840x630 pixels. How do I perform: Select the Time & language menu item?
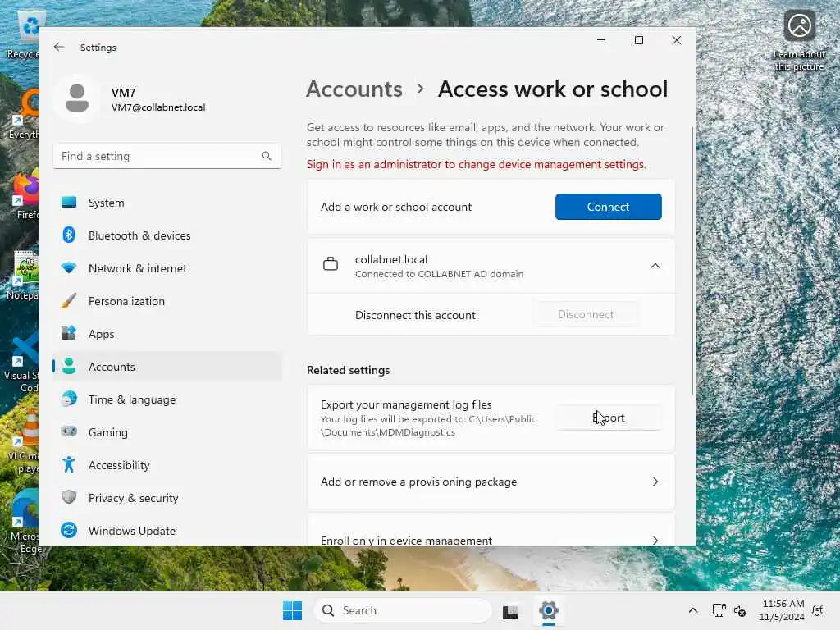(167, 399)
